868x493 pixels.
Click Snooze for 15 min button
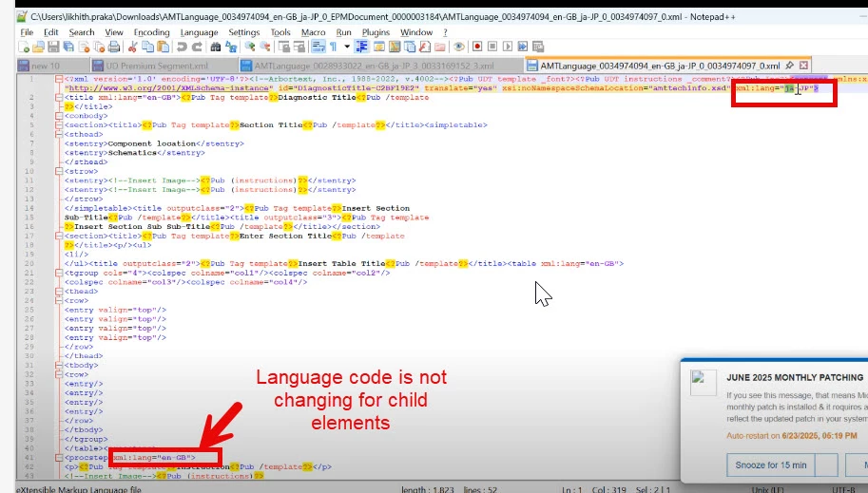[x=771, y=465]
